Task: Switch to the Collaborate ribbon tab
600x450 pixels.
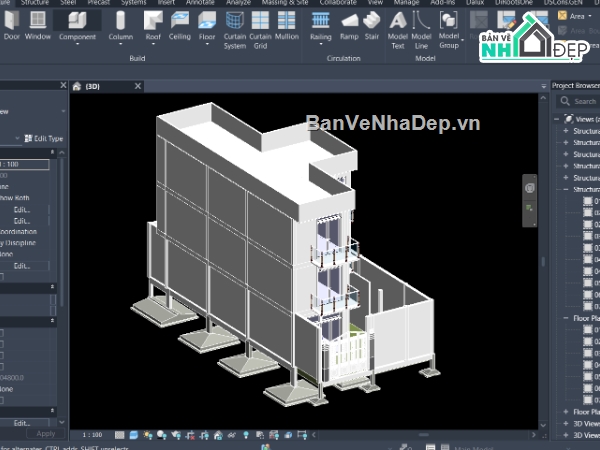Action: (x=338, y=2)
